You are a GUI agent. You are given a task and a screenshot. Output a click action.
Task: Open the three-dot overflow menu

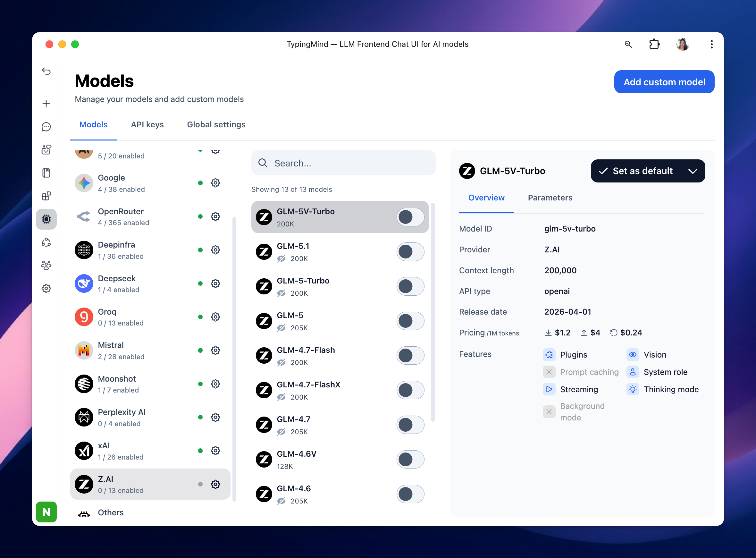pos(711,44)
